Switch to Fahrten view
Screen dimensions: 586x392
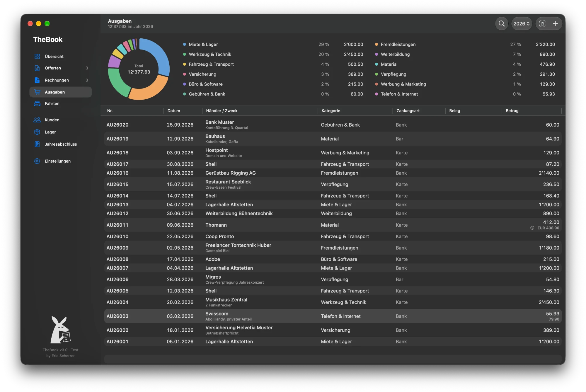click(61, 103)
